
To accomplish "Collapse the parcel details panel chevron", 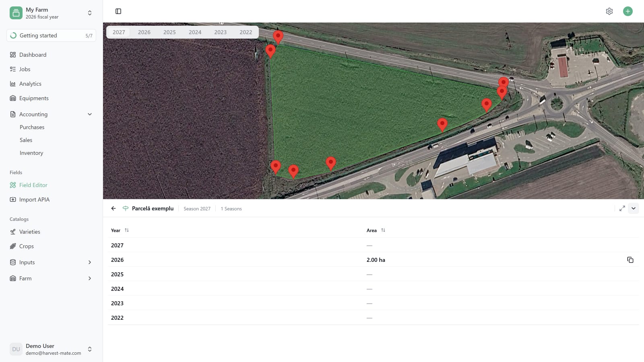I will tap(634, 208).
